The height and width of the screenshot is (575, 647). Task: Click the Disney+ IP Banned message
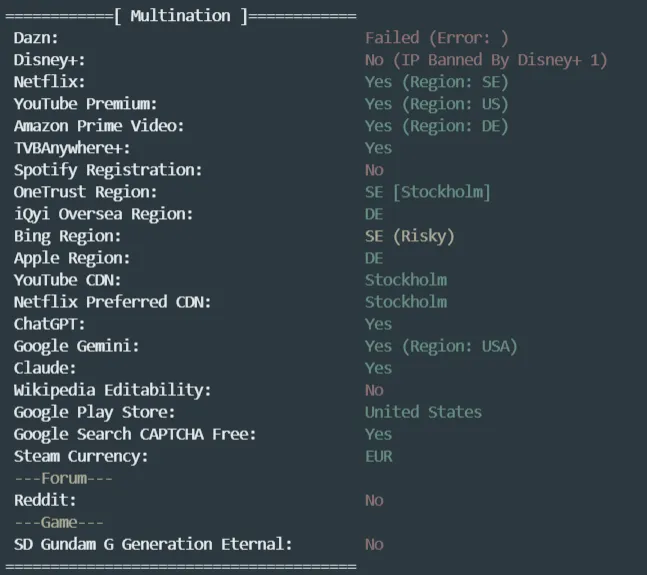[485, 60]
